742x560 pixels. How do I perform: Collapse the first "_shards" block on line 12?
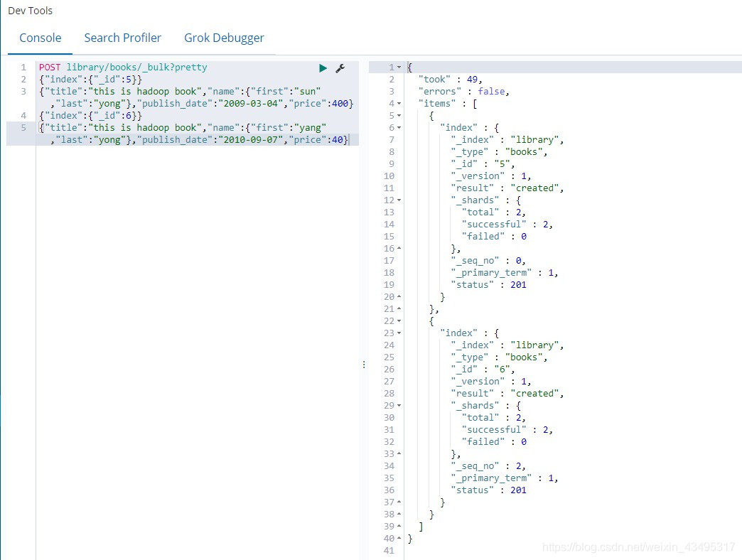pos(399,200)
